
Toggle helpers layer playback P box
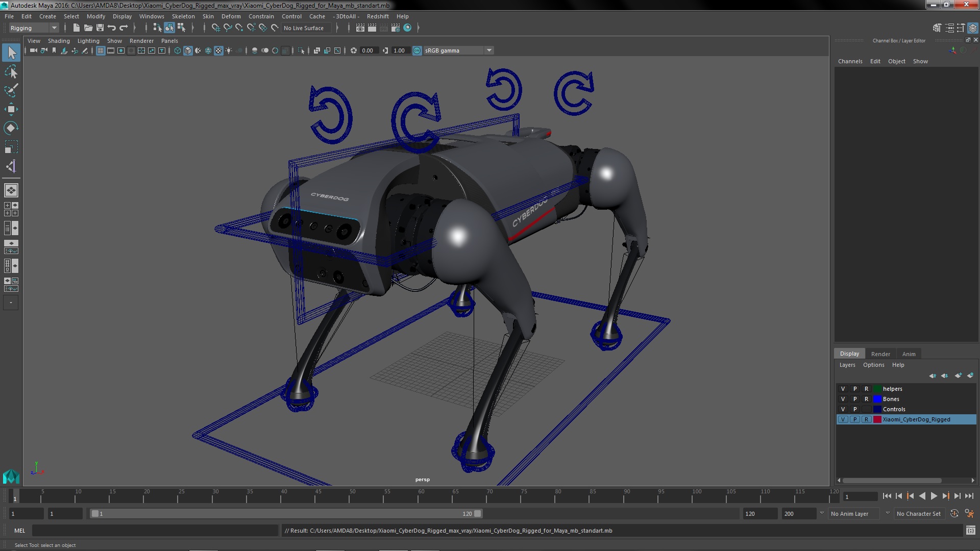coord(855,389)
